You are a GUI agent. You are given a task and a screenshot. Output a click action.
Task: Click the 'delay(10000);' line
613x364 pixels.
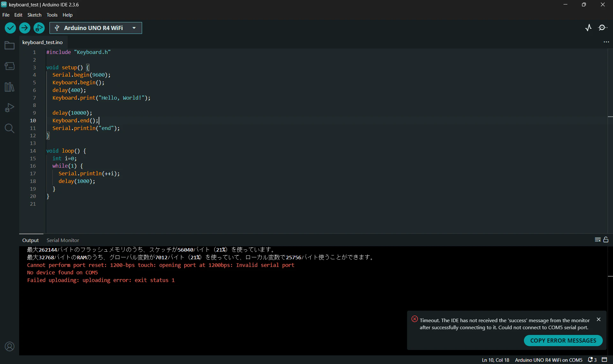pyautogui.click(x=72, y=113)
